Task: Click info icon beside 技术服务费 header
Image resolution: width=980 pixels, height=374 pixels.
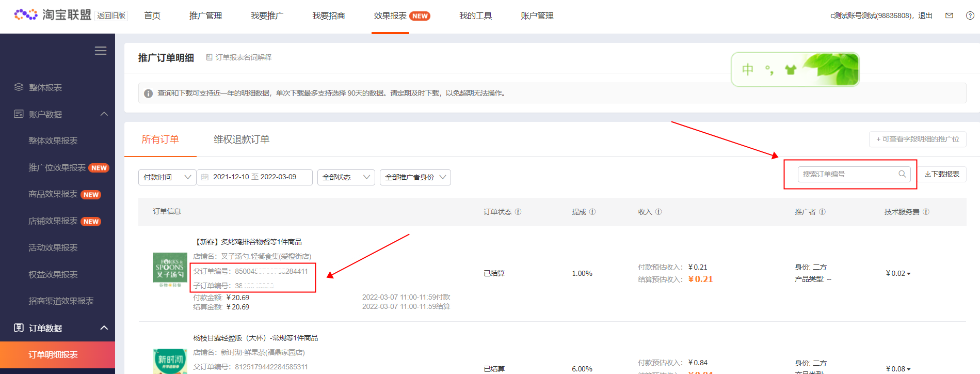Action: click(926, 212)
